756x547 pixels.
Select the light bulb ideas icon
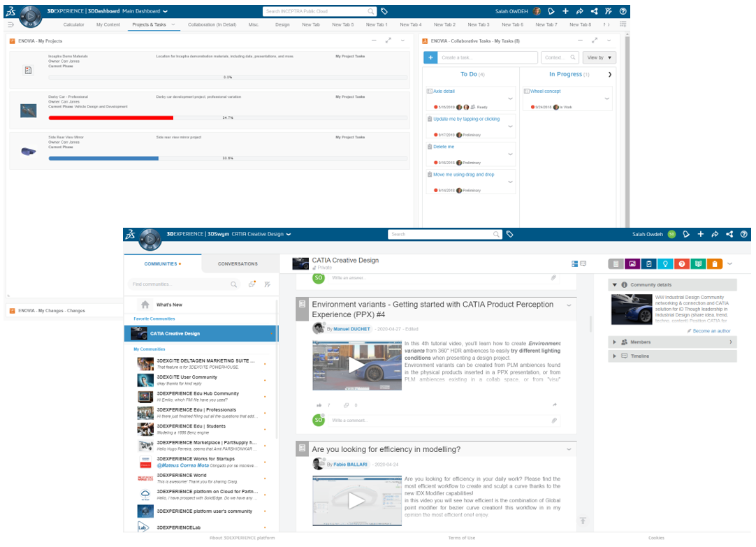pyautogui.click(x=666, y=263)
